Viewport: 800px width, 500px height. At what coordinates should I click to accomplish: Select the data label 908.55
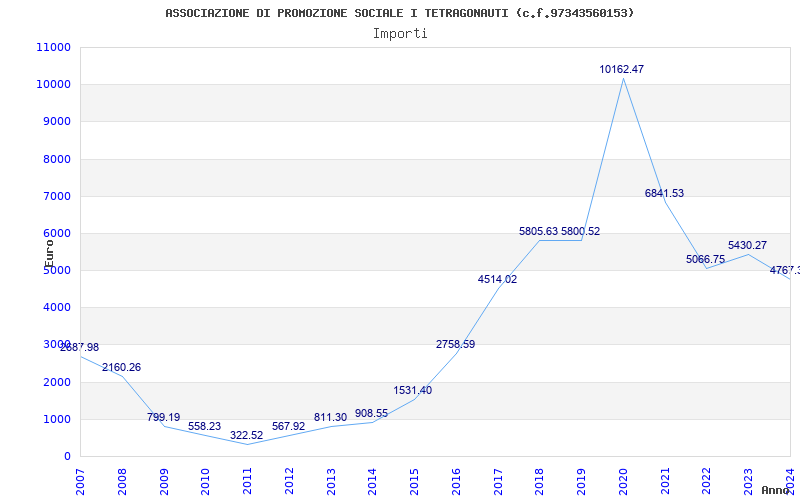pos(371,413)
